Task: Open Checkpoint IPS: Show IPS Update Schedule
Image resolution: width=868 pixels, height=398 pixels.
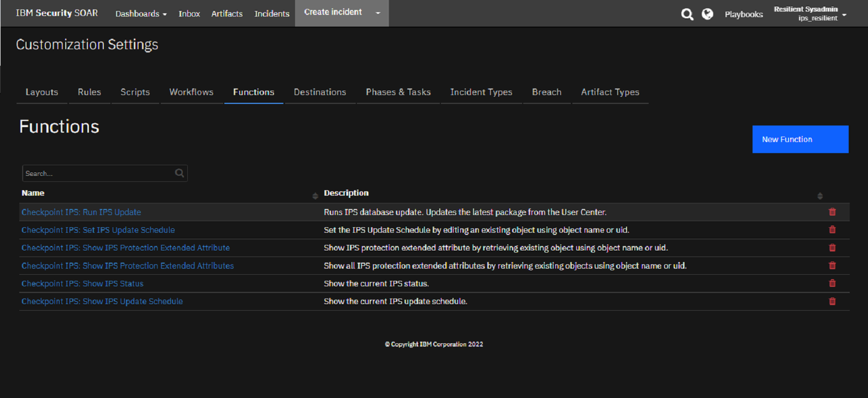Action: (102, 301)
